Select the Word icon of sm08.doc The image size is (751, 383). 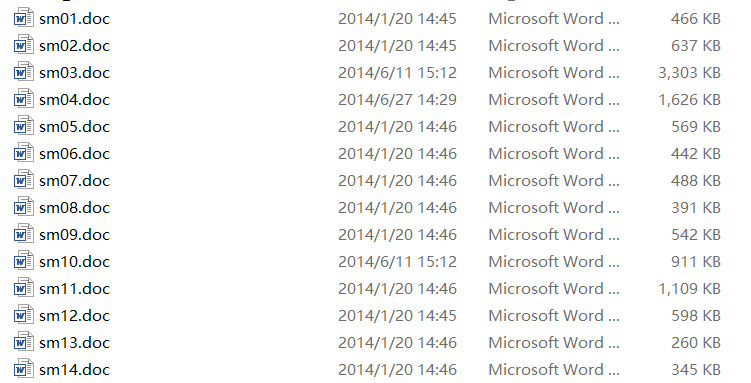(23, 207)
